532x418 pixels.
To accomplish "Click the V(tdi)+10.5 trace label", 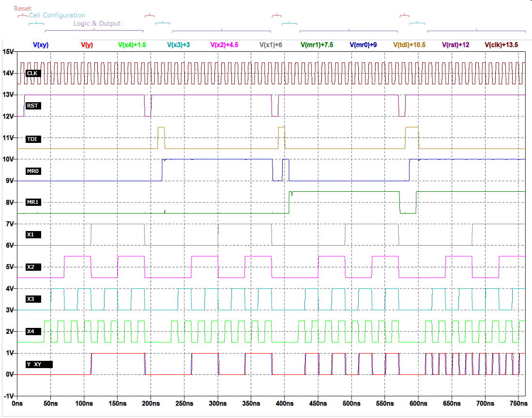I will pyautogui.click(x=409, y=45).
